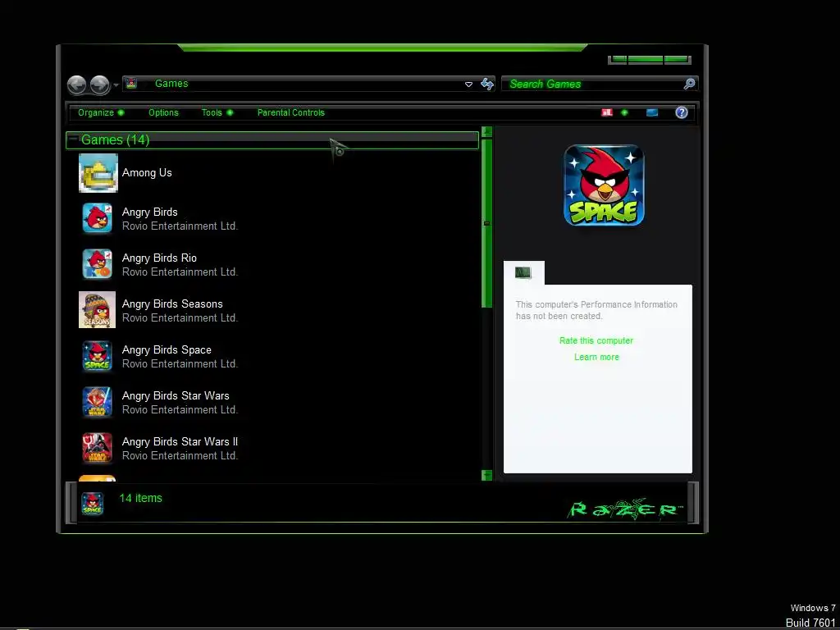Refresh the Games folder view

coord(487,84)
